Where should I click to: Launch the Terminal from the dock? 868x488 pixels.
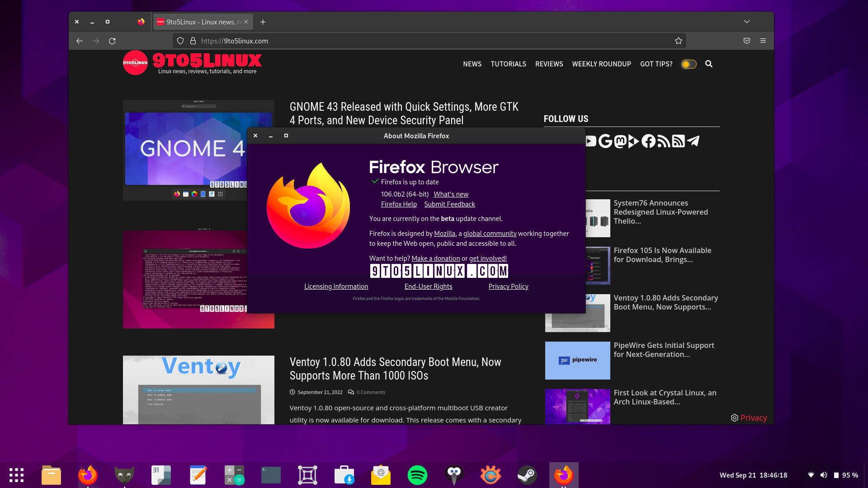point(271,475)
